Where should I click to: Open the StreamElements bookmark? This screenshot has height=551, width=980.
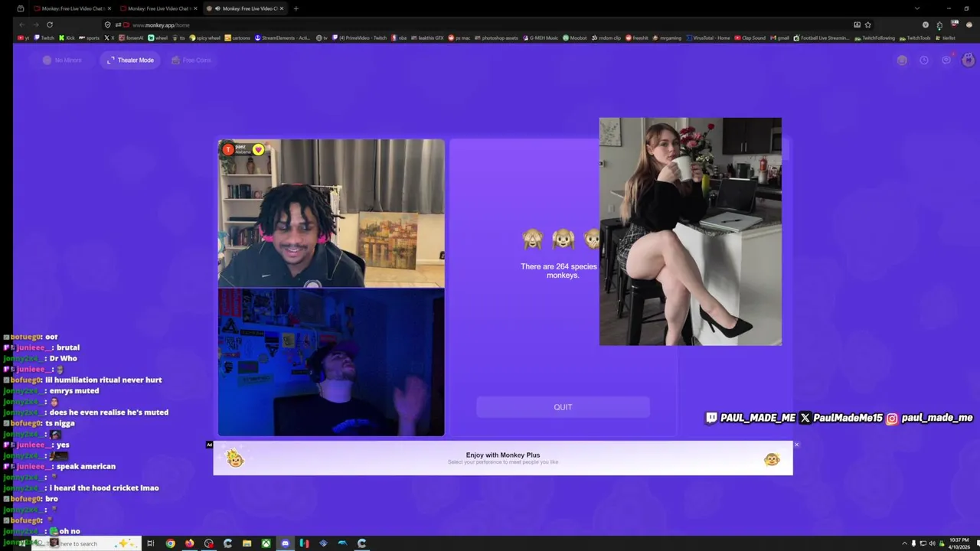click(x=283, y=37)
